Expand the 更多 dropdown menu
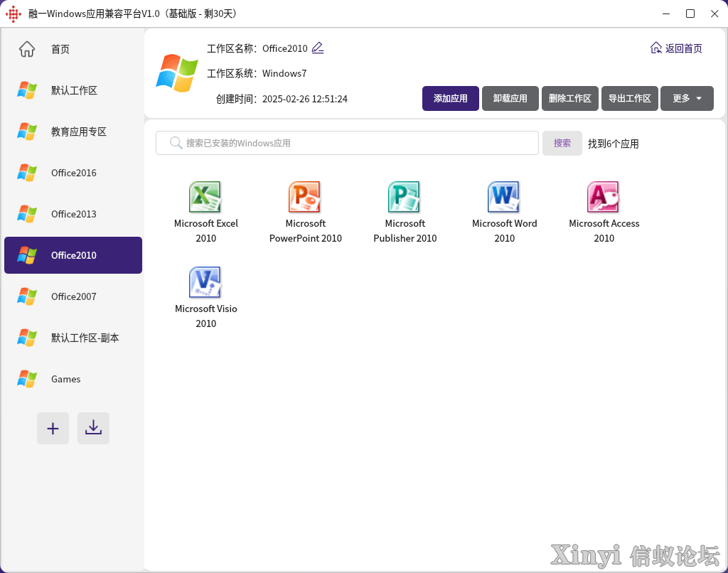Image resolution: width=728 pixels, height=573 pixels. click(687, 98)
